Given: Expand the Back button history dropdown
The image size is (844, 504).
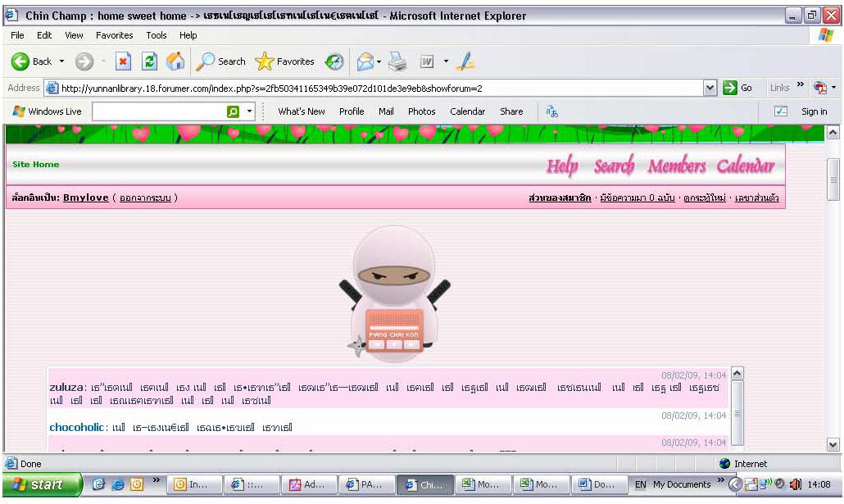Looking at the screenshot, I should (x=61, y=61).
